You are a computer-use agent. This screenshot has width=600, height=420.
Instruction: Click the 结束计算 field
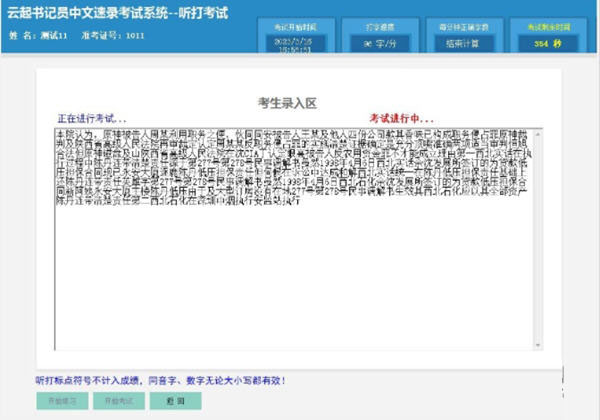[x=463, y=44]
